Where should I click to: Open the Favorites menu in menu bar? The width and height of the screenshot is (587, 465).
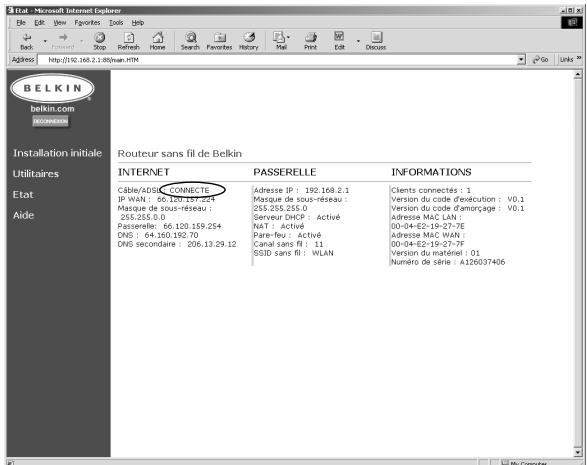[x=87, y=23]
